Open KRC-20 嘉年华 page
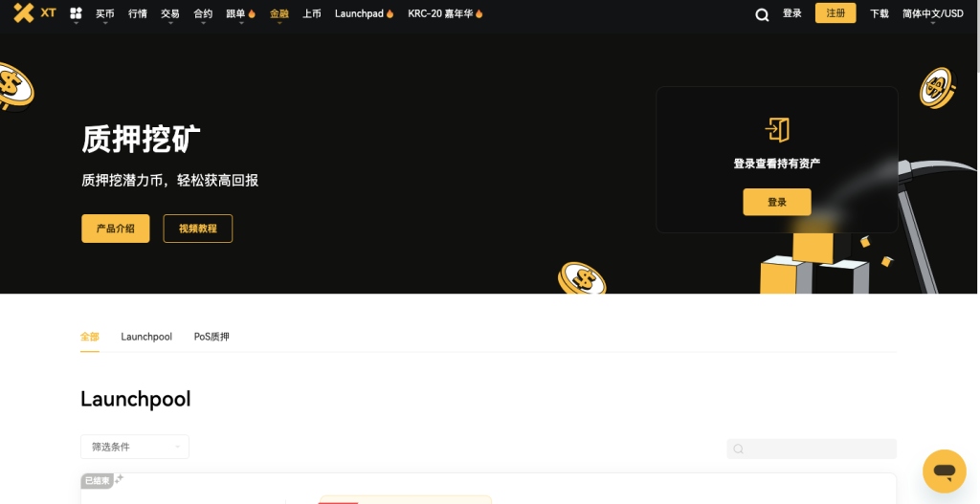 440,13
